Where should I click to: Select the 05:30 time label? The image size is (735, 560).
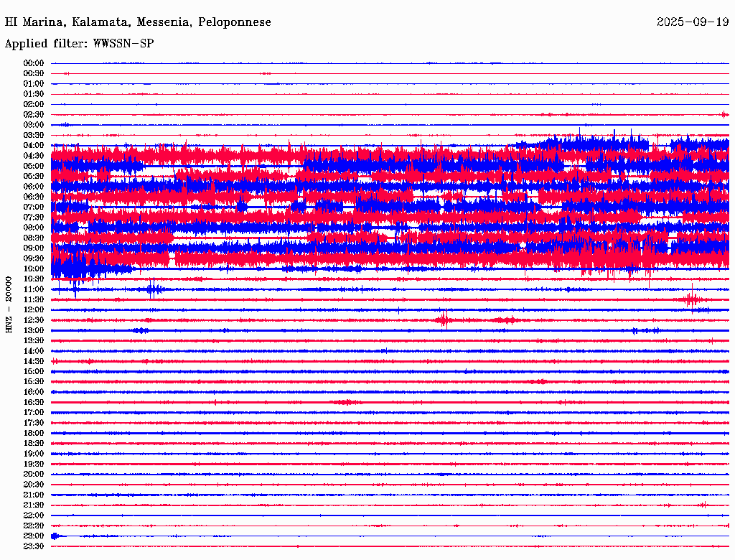coord(34,177)
